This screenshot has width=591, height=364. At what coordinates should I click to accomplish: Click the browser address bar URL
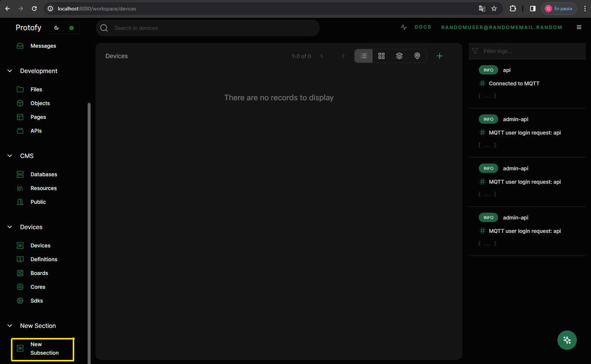(97, 9)
